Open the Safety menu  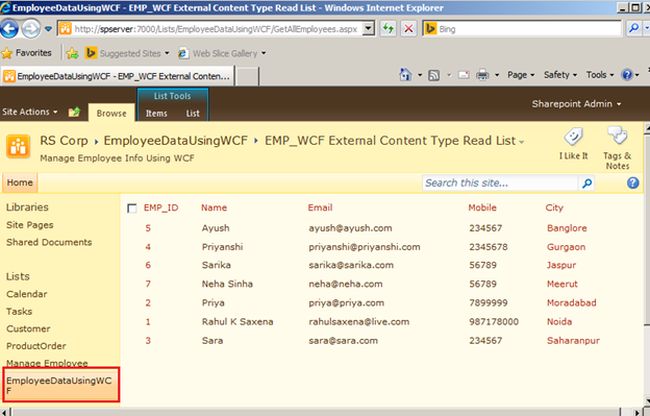tap(560, 75)
